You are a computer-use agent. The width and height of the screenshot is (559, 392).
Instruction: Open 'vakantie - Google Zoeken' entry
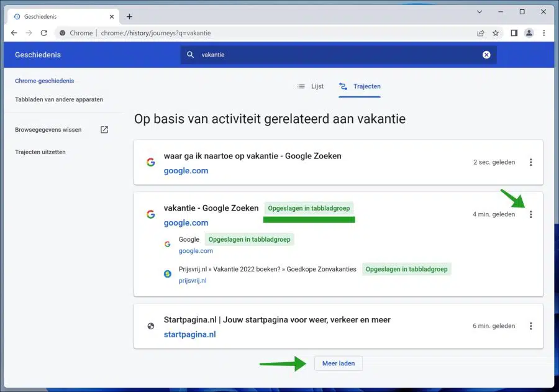click(211, 208)
